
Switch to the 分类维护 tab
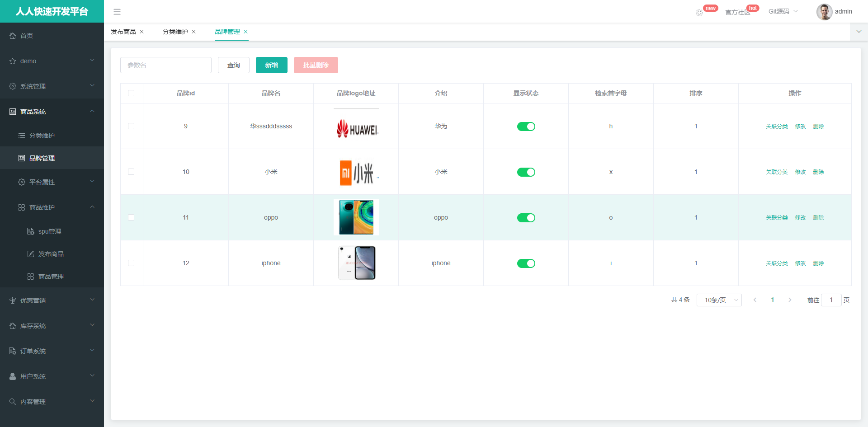(x=175, y=32)
